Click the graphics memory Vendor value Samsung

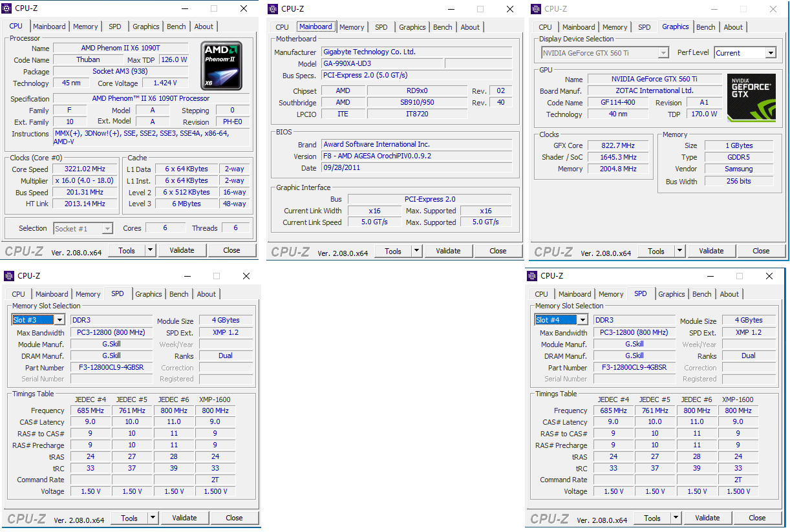point(739,169)
